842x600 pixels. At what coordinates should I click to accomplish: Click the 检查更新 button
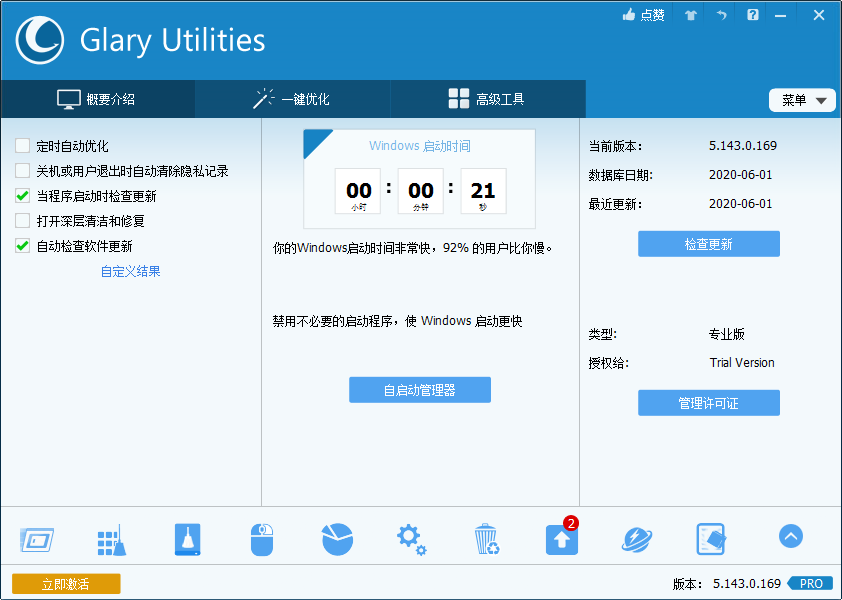pyautogui.click(x=708, y=243)
